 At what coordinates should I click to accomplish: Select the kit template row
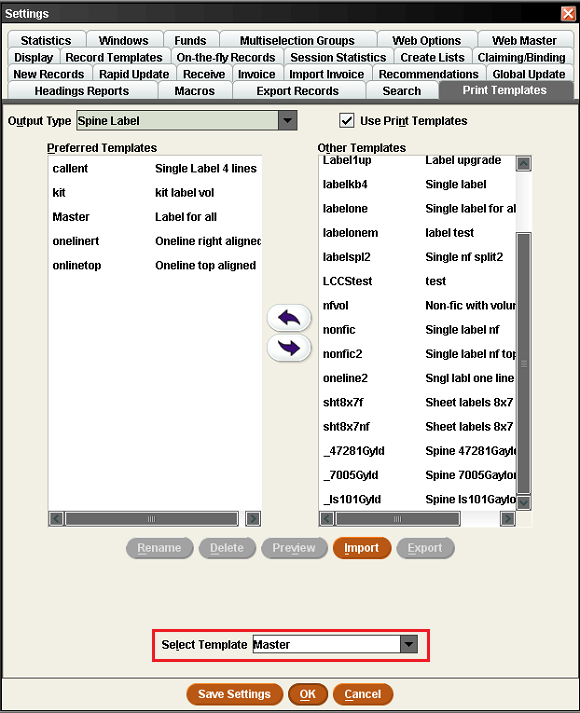click(x=155, y=193)
